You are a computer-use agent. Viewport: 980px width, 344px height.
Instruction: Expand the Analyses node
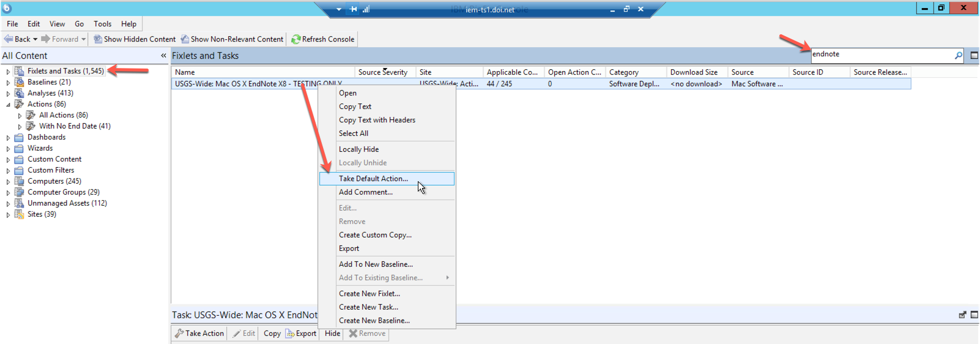pyautogui.click(x=8, y=94)
